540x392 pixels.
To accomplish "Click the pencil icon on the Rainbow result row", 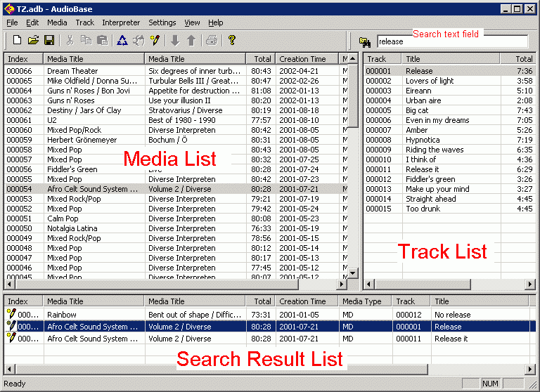I will (11, 313).
